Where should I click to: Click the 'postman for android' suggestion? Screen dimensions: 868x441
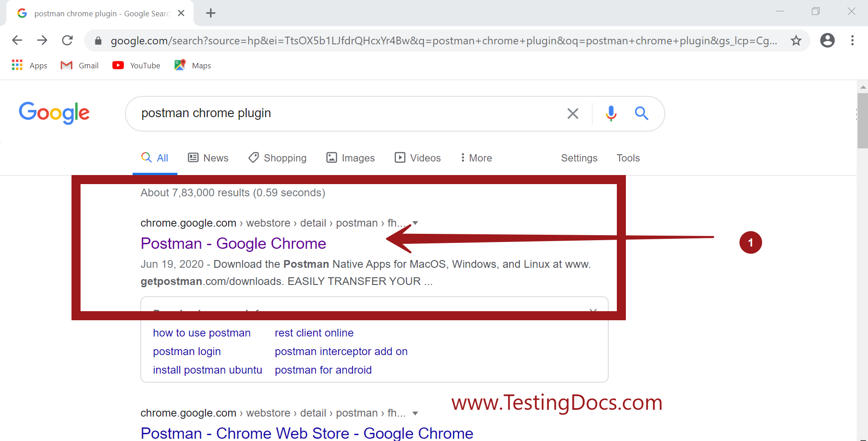(323, 370)
